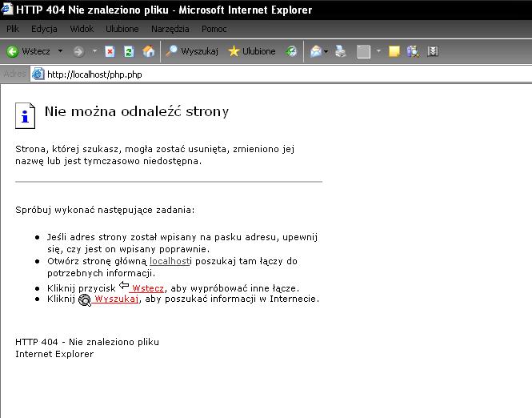Click the Stop loading icon
Screen dimensions: 532x418
pos(110,51)
